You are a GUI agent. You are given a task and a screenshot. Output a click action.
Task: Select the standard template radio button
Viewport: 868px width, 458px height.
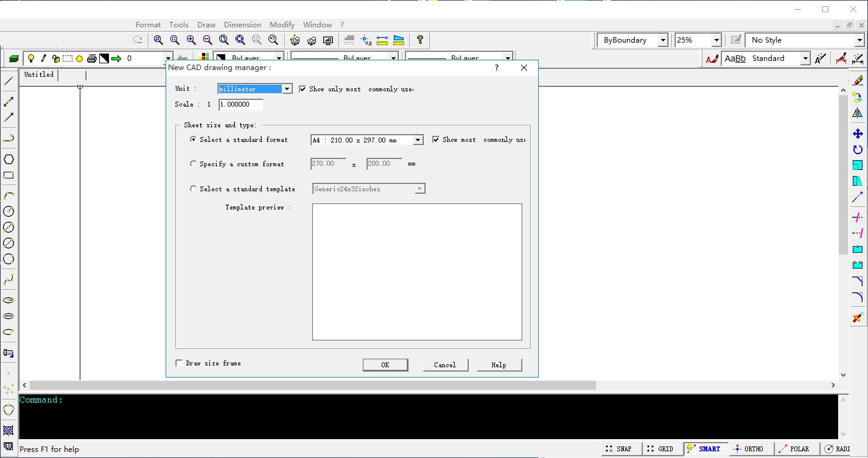coord(194,189)
